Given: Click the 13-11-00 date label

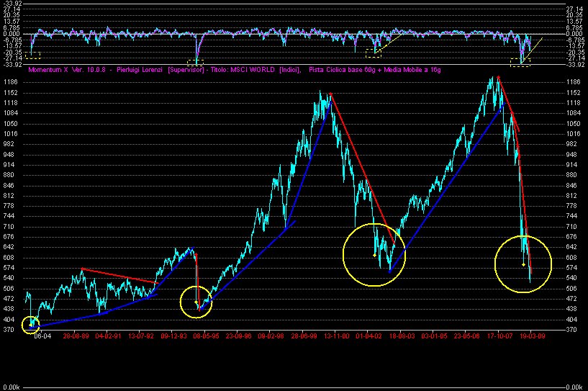Looking at the screenshot, I should 336,336.
